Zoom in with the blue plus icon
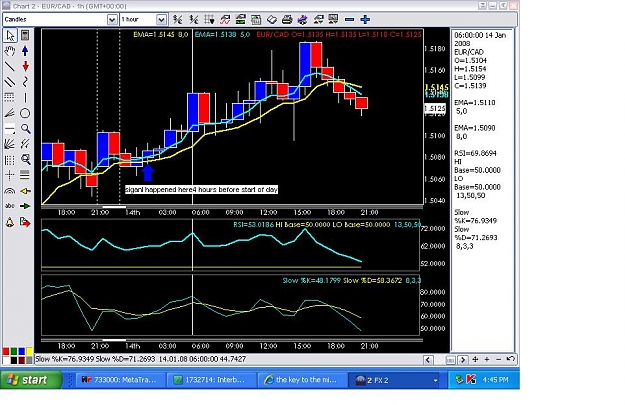Viewport: 625px width, 405px height. pos(365,19)
